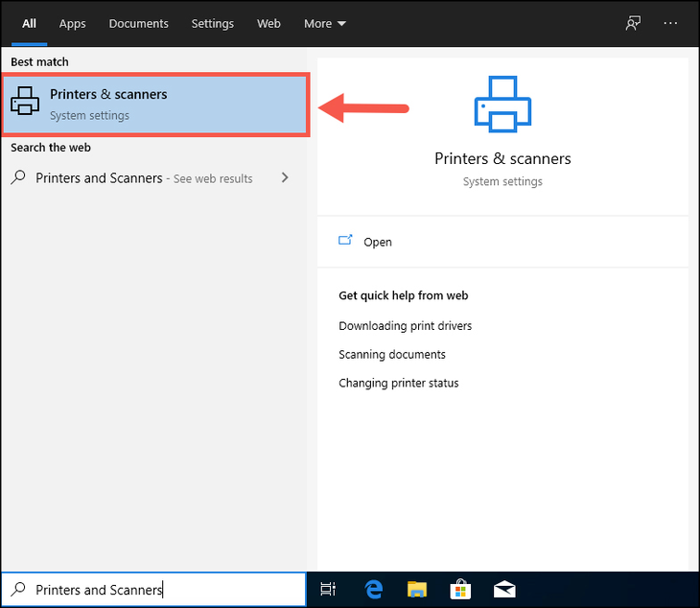Open the three-dot options menu
The width and height of the screenshot is (700, 608).
click(x=670, y=23)
